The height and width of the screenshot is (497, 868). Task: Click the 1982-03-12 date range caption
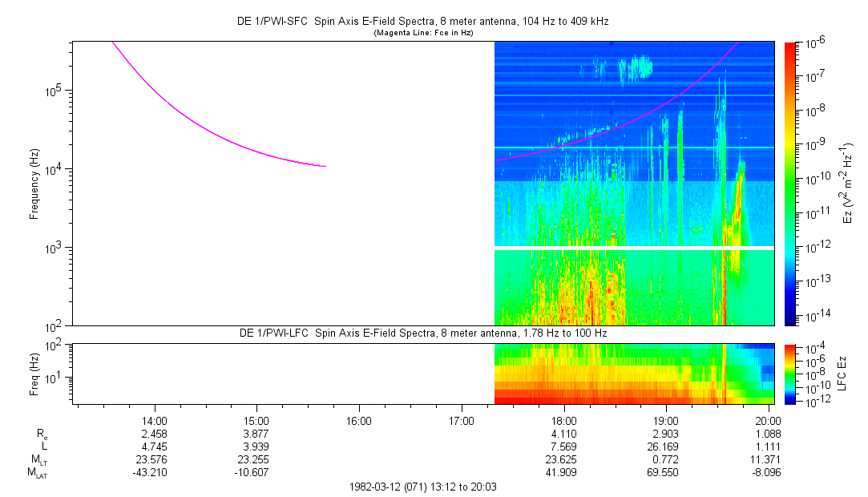coord(423,487)
